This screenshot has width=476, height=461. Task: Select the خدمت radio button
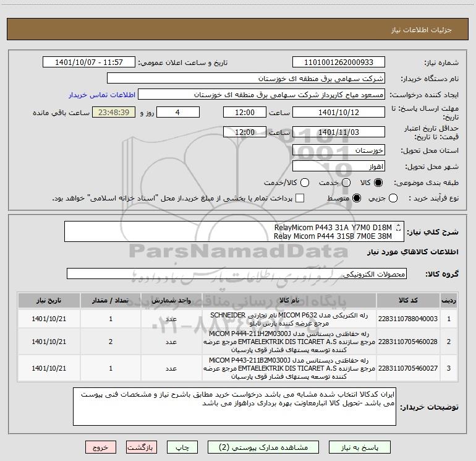[346, 183]
